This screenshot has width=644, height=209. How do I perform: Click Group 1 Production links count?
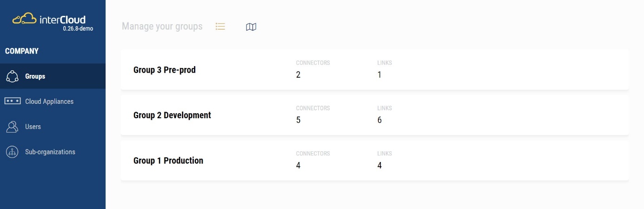click(379, 165)
